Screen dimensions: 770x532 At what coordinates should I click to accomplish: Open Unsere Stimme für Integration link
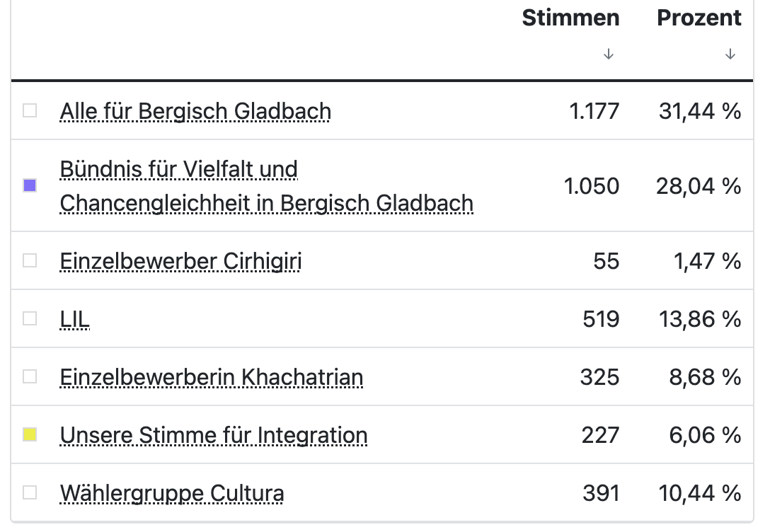coord(214,435)
